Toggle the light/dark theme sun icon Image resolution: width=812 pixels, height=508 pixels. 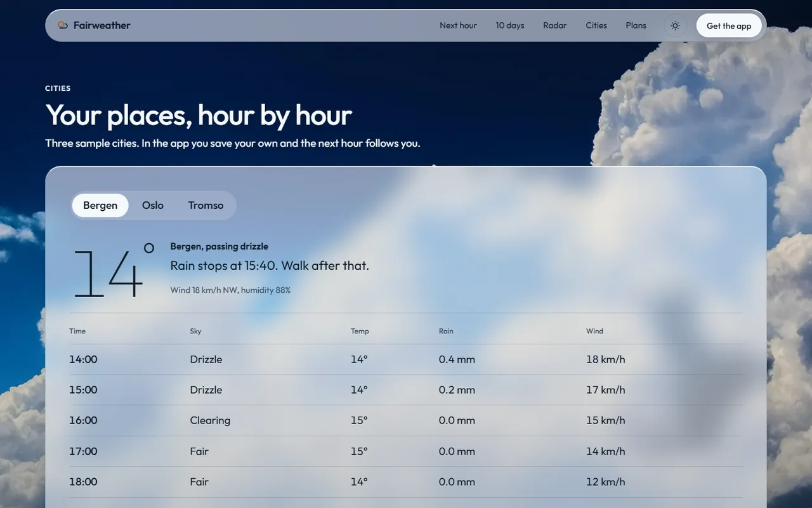coord(675,26)
